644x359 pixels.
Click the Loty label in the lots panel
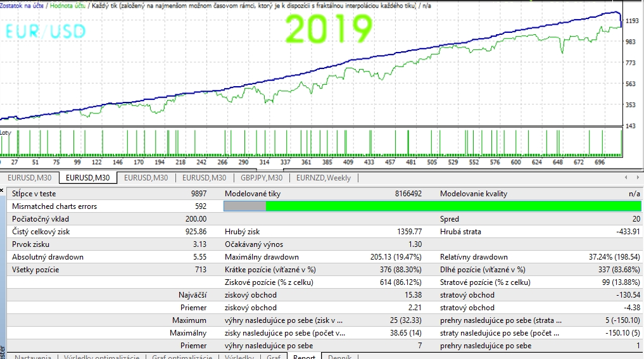[6, 132]
